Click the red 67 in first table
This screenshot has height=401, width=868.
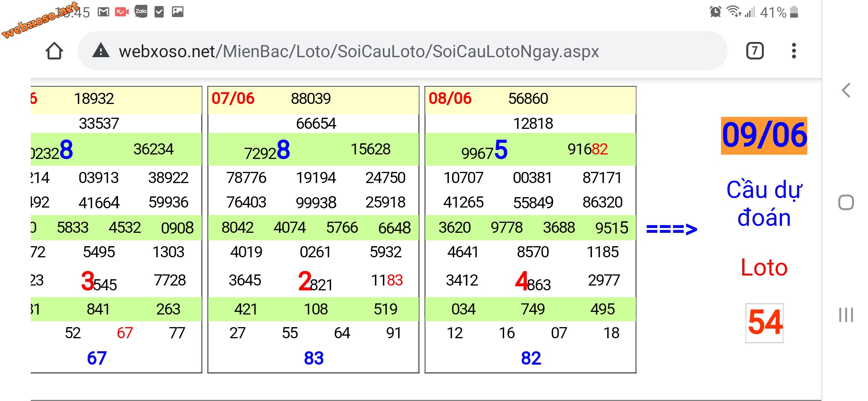point(125,333)
